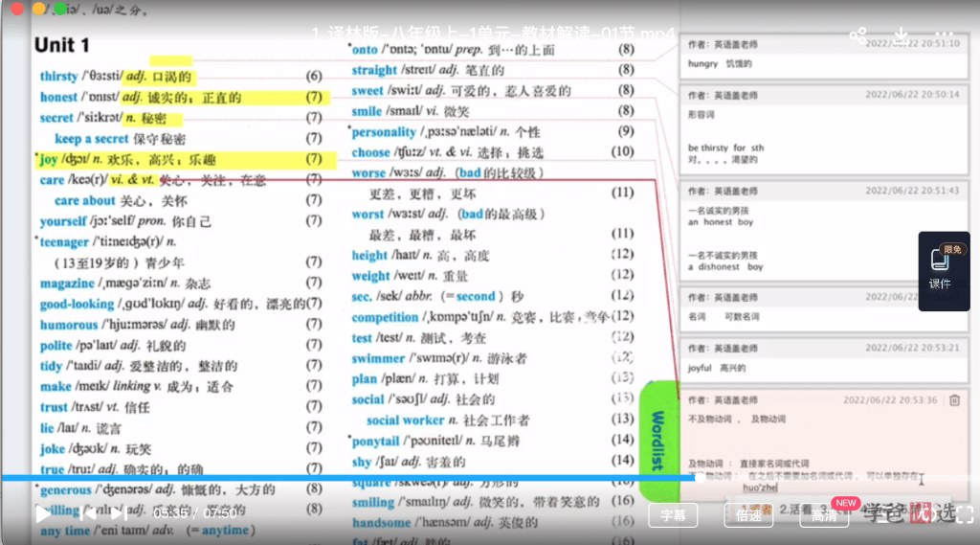
Task: Click the word 'handsome'
Action: pyautogui.click(x=381, y=522)
